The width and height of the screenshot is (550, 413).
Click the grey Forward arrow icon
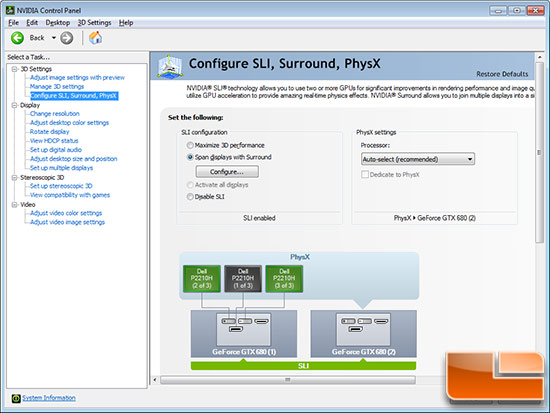67,38
